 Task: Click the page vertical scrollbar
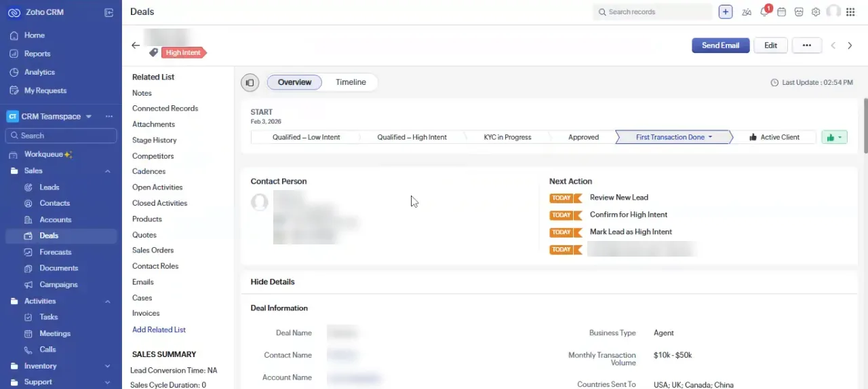[865, 126]
